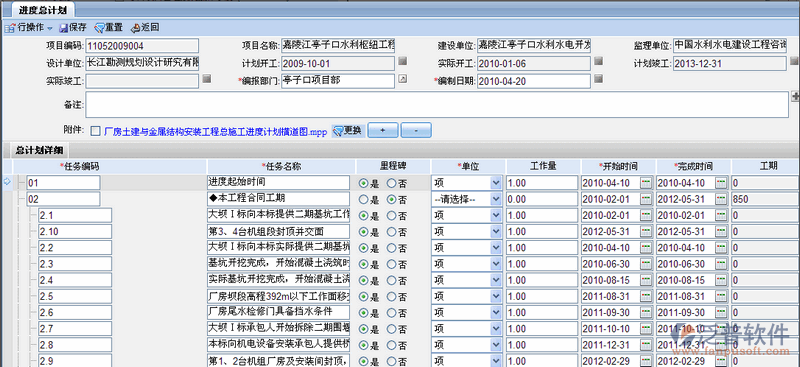Screen dimensions: 800x367
Task: Click the 保存 save icon in toolbar
Action: (x=73, y=28)
